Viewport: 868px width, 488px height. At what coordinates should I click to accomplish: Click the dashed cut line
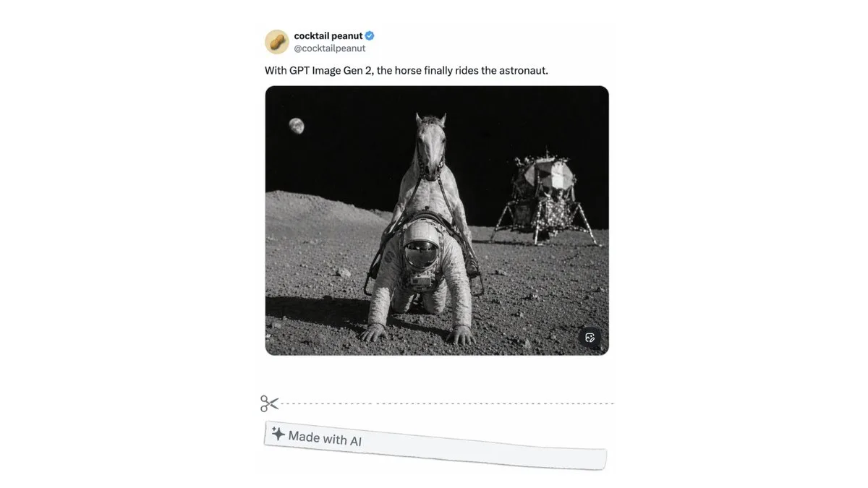coord(447,403)
